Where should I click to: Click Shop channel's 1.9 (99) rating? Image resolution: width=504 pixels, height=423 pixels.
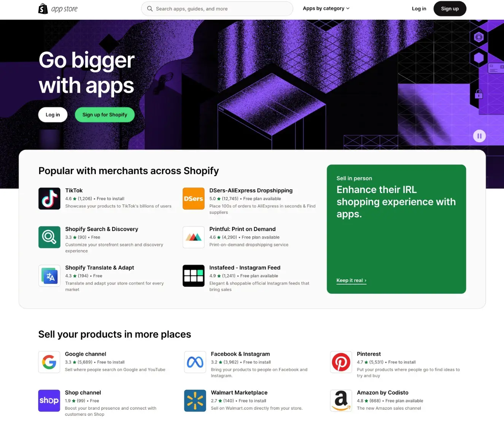[75, 401]
